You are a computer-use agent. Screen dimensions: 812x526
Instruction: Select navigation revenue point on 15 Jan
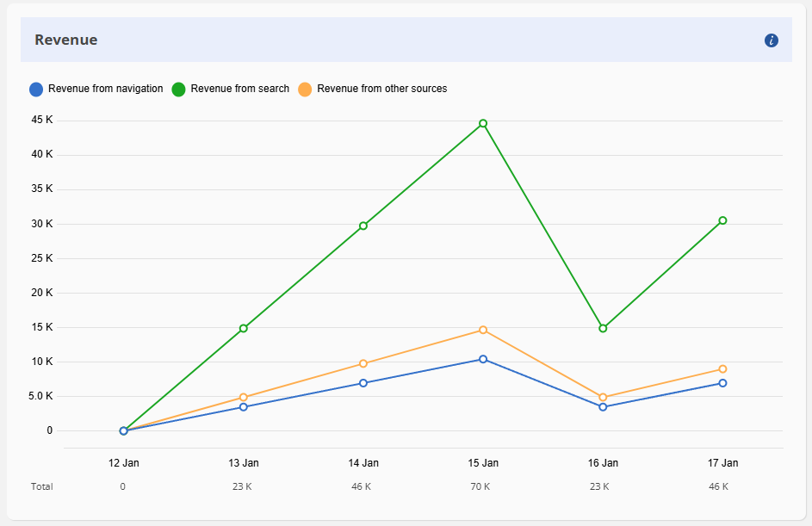pos(483,359)
